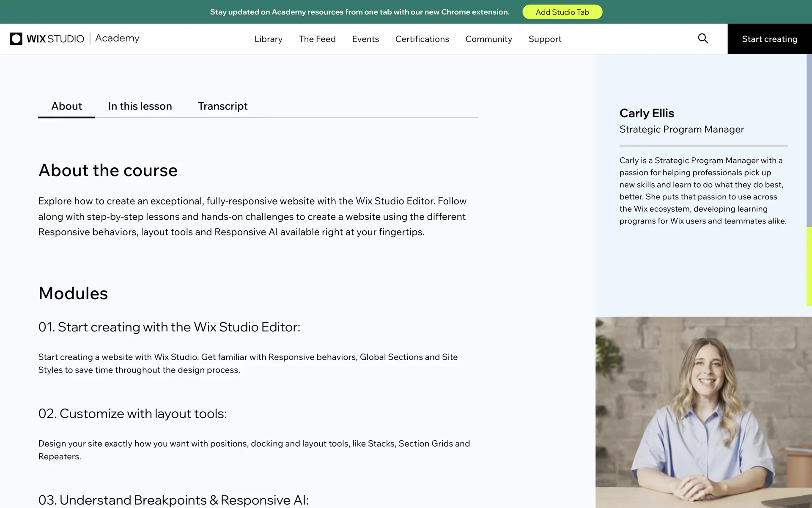Open The Feed nav item
Viewport: 812px width, 508px height.
(x=317, y=39)
